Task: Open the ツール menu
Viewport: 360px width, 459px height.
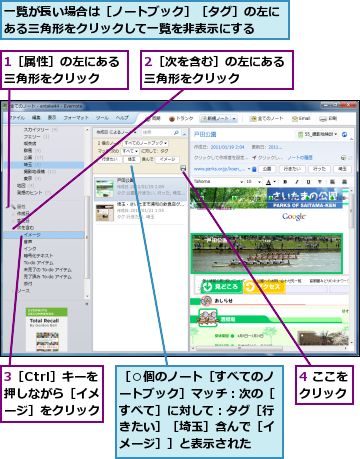Action: tap(102, 118)
